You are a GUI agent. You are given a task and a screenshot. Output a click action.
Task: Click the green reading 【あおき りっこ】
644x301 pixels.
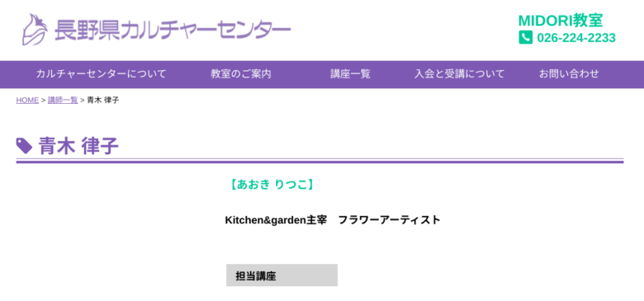272,185
